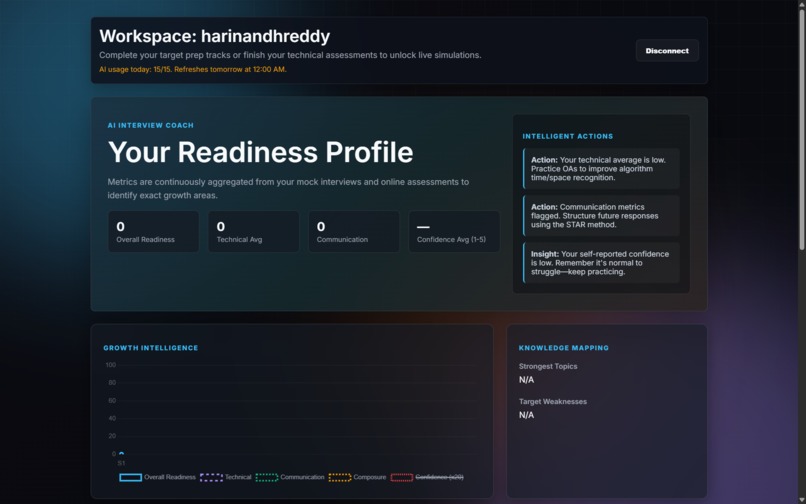806x504 pixels.
Task: Click the 'Complete your target prep tracks' subtitle
Action: click(290, 55)
